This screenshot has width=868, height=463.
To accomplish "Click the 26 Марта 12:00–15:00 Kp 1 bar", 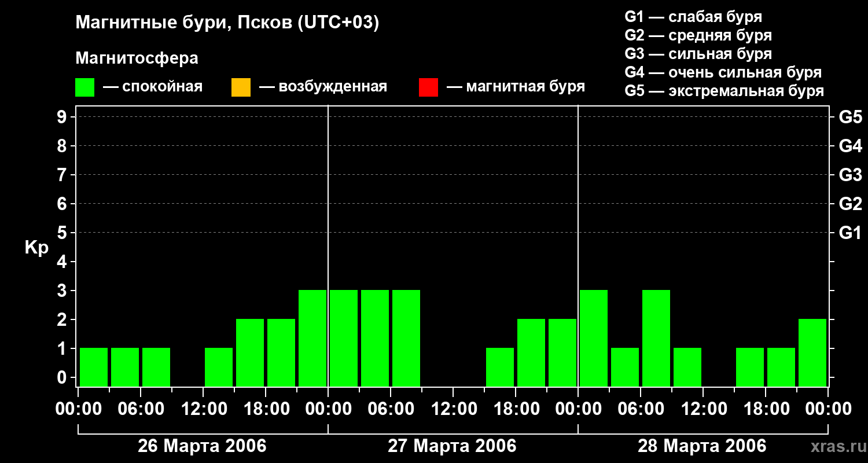I will coord(219,367).
